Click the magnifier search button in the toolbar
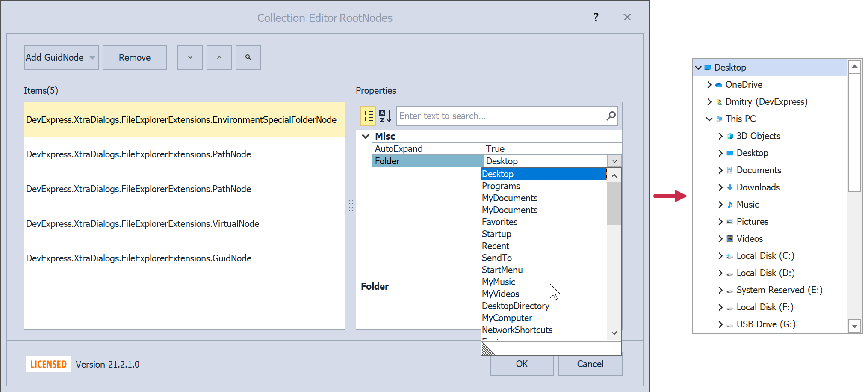The width and height of the screenshot is (868, 392). tap(248, 57)
